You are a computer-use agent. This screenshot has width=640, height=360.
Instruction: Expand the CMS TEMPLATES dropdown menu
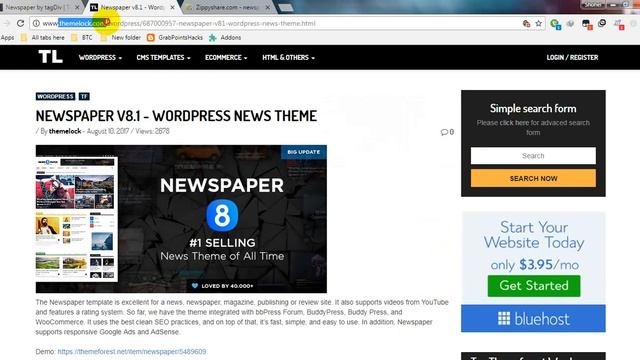click(x=163, y=58)
